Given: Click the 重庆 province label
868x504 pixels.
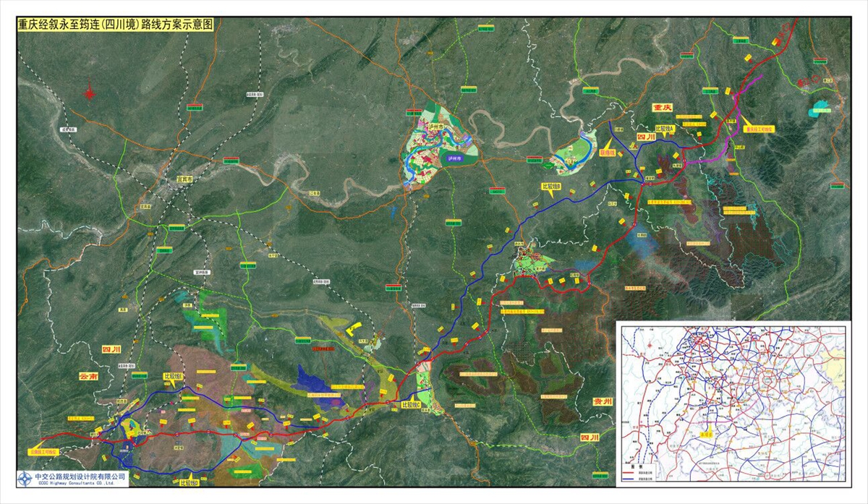Looking at the screenshot, I should click(663, 107).
